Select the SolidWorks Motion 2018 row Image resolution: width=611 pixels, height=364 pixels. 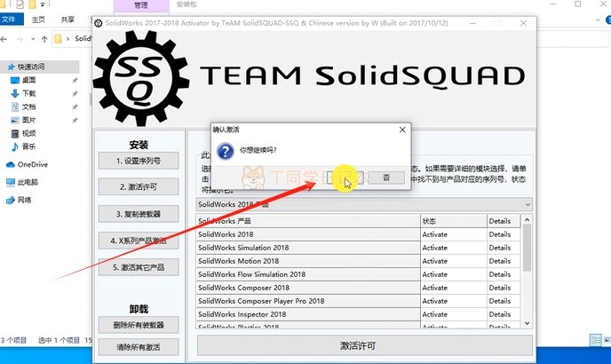coord(308,261)
